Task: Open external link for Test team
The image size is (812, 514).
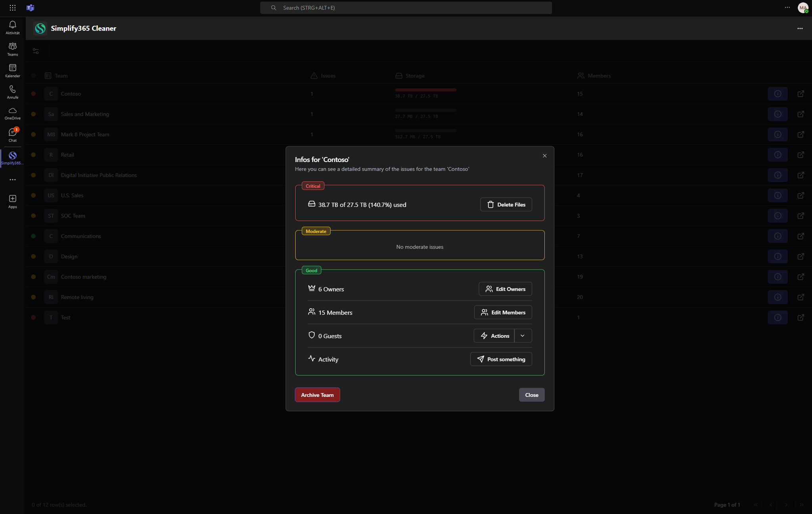Action: click(801, 317)
